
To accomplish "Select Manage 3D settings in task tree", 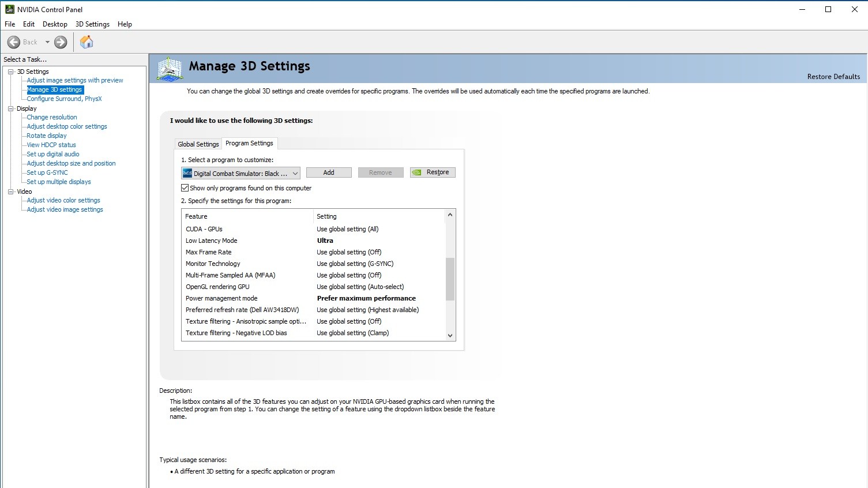I will coord(55,89).
